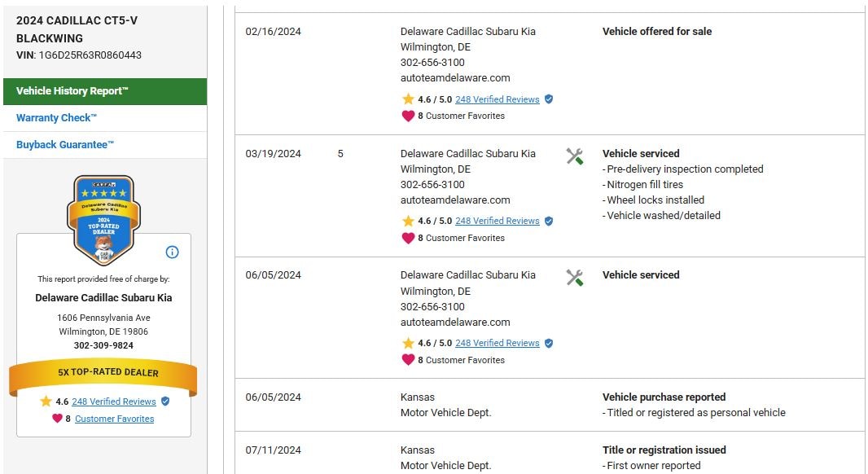Click the heart icon in sidebar dealer card

coord(57,419)
